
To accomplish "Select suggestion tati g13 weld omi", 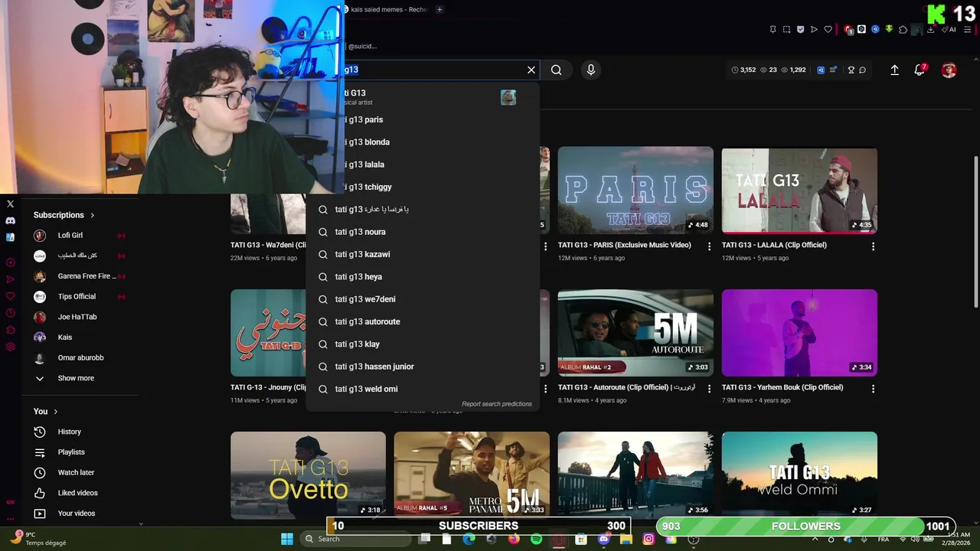I will [423, 389].
